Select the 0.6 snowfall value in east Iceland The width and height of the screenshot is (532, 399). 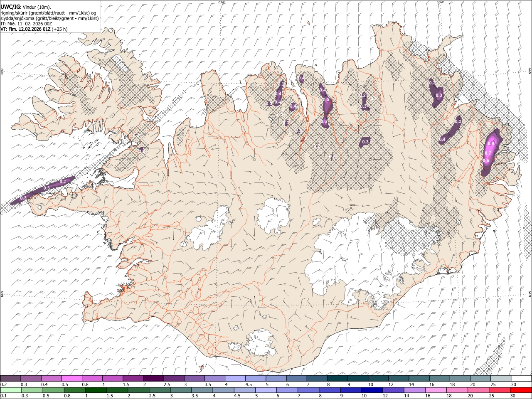[485, 161]
